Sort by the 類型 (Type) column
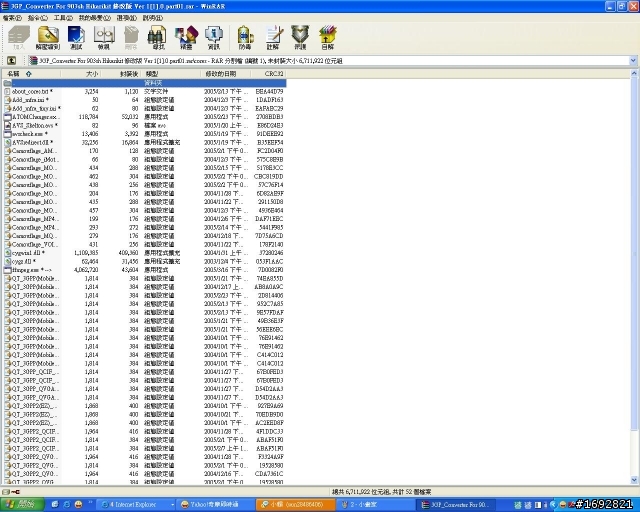 click(x=171, y=74)
